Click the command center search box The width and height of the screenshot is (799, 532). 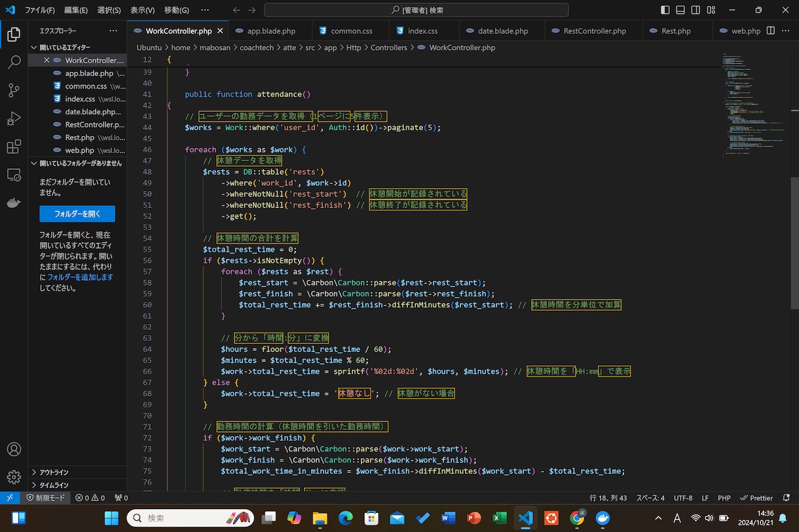416,10
